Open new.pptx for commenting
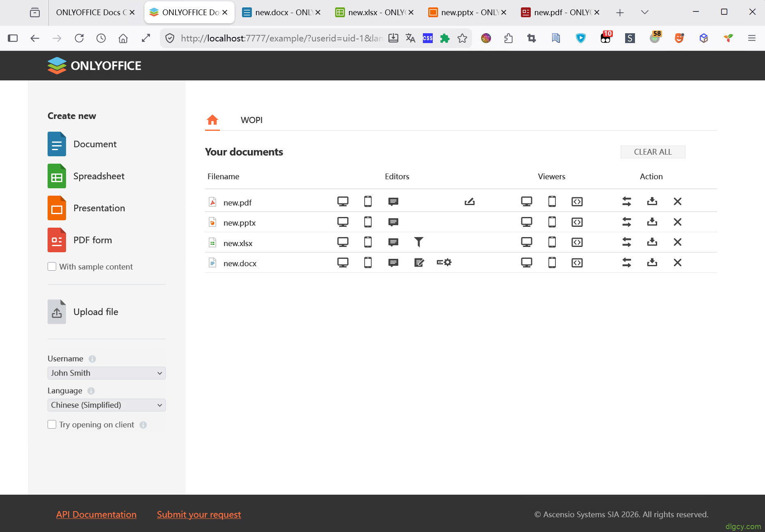765x532 pixels. [393, 222]
